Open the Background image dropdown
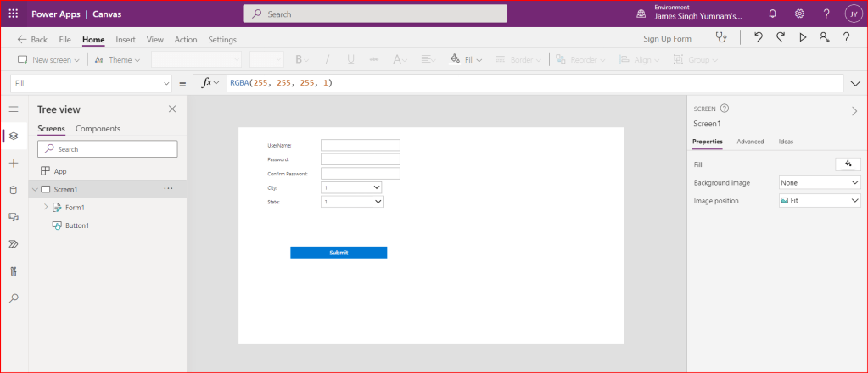This screenshot has height=373, width=868. [x=819, y=182]
